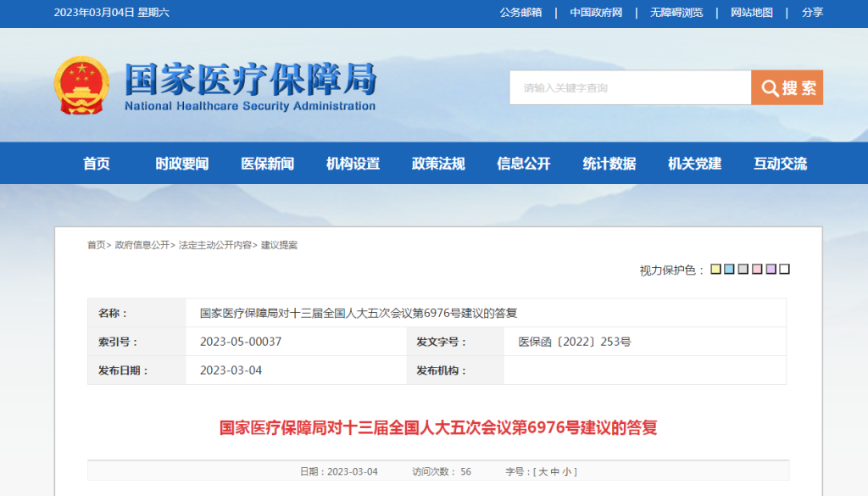
Task: Set font size to 大 (large)
Action: [x=543, y=472]
